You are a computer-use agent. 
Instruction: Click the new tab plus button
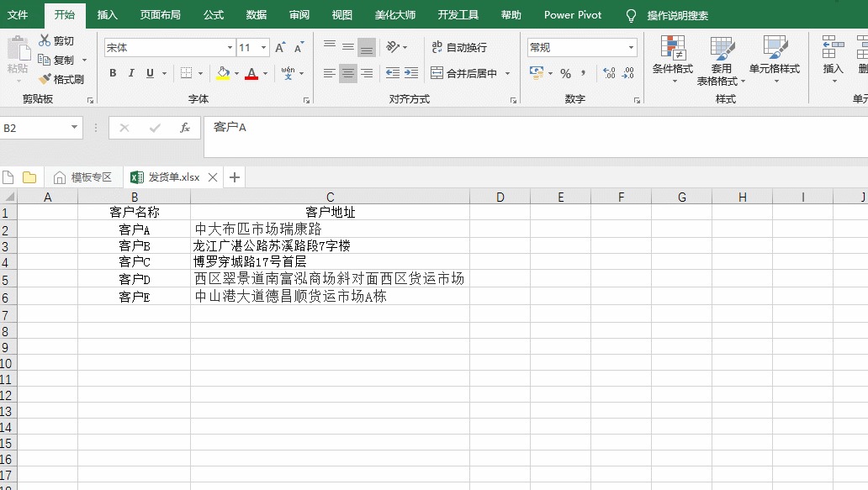coord(235,177)
